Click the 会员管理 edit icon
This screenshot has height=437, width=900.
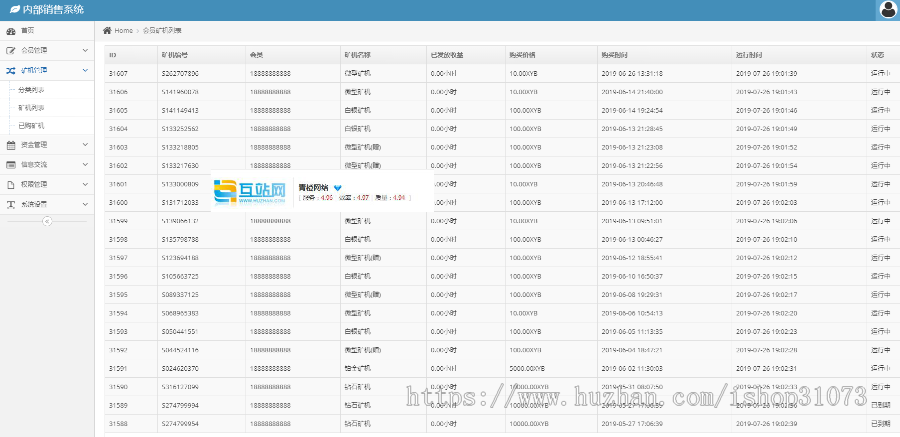(x=11, y=51)
